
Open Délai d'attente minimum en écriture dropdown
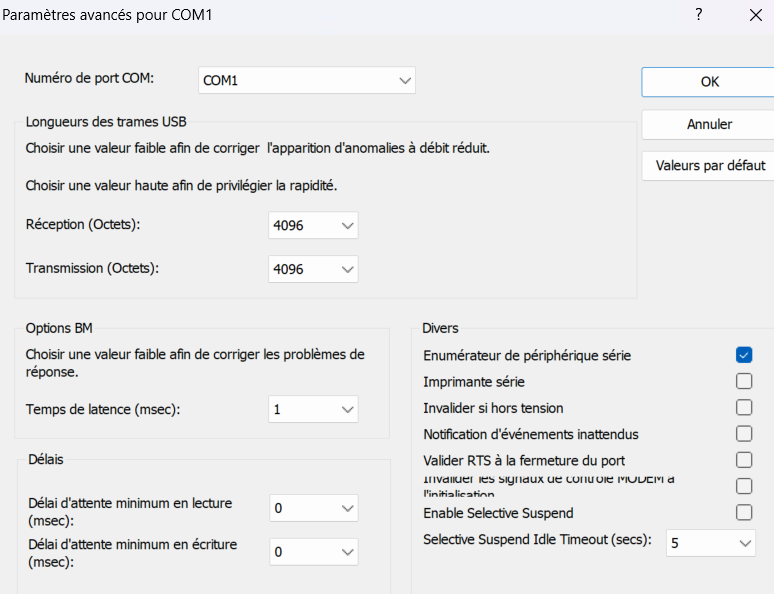click(x=313, y=552)
